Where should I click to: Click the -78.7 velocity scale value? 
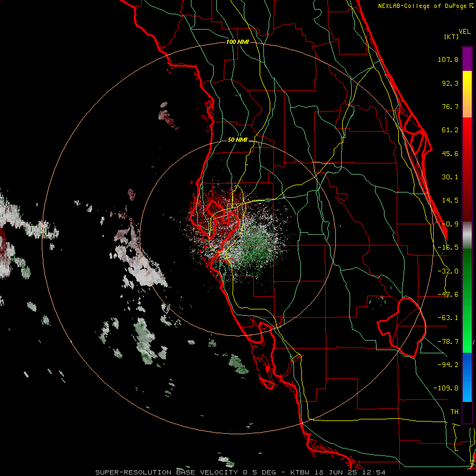click(x=448, y=342)
